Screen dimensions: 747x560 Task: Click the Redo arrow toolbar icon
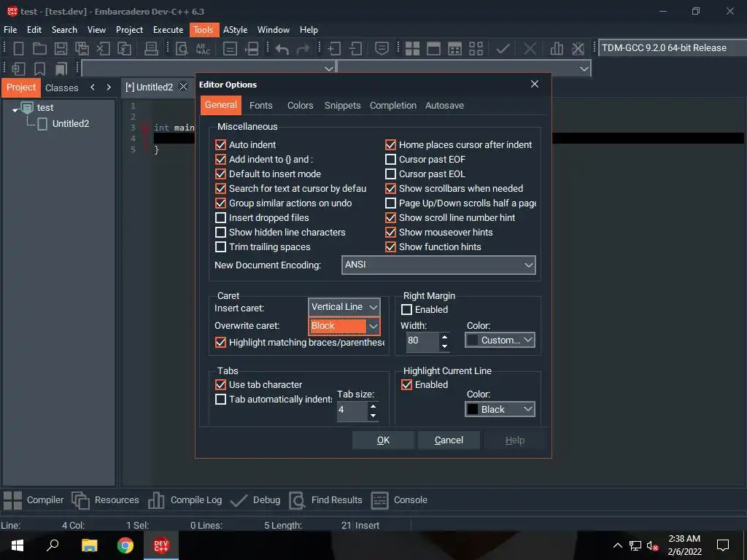[303, 49]
